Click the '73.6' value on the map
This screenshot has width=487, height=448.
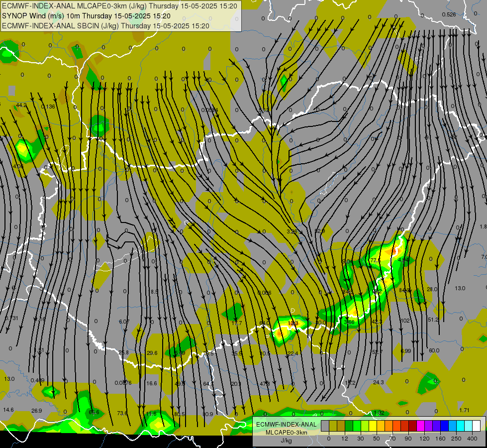[122, 413]
